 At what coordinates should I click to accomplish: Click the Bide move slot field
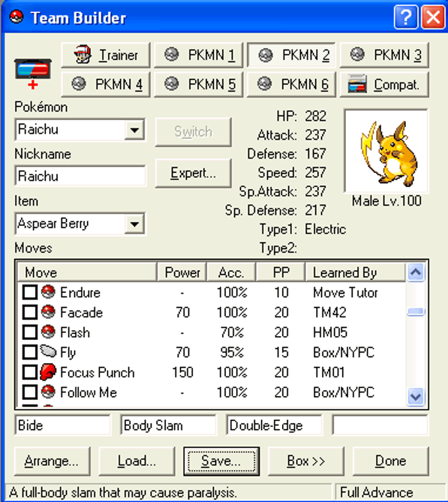click(63, 426)
